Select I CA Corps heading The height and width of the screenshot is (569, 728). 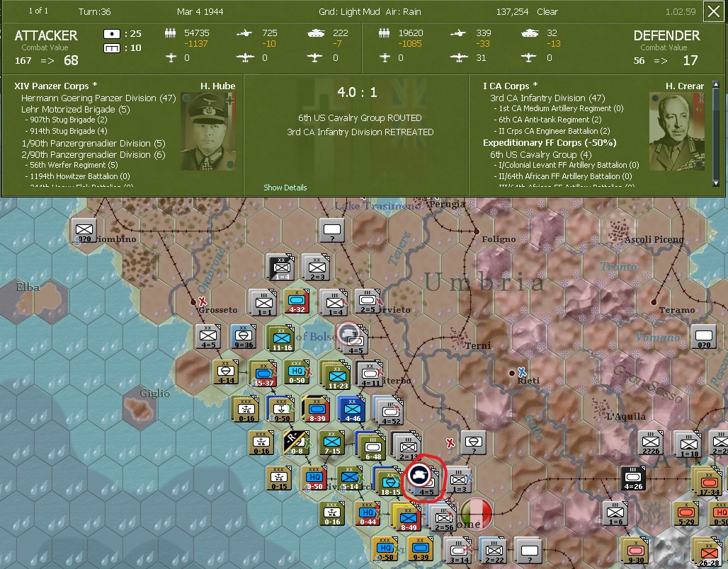click(511, 86)
